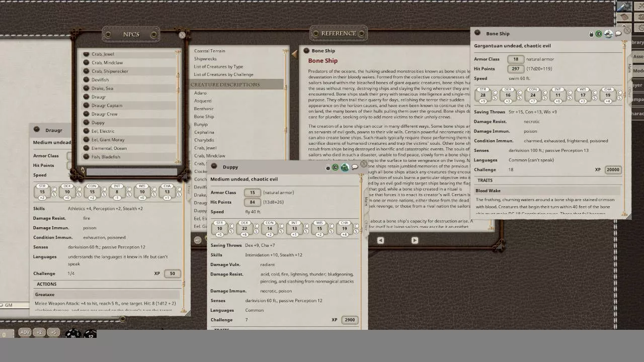Screen dimensions: 644x362
Task: Toggle the +5 modifier button
Action: pos(53,332)
